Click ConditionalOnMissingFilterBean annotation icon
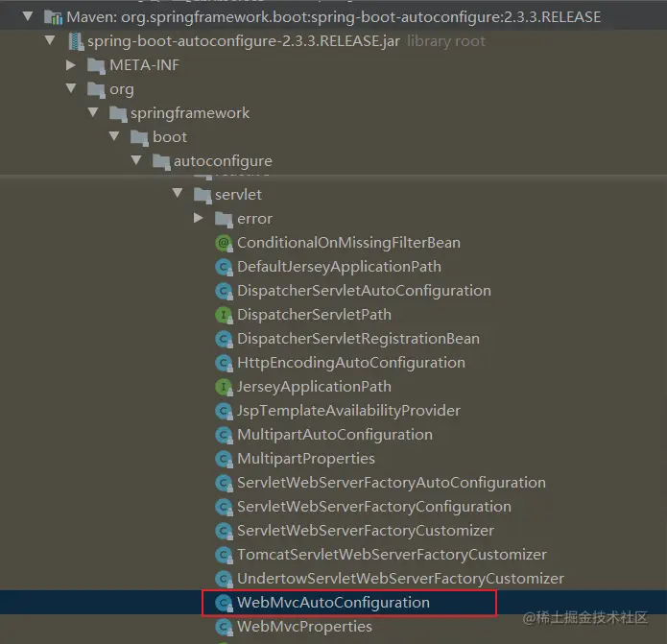This screenshot has height=644, width=667. 224,244
